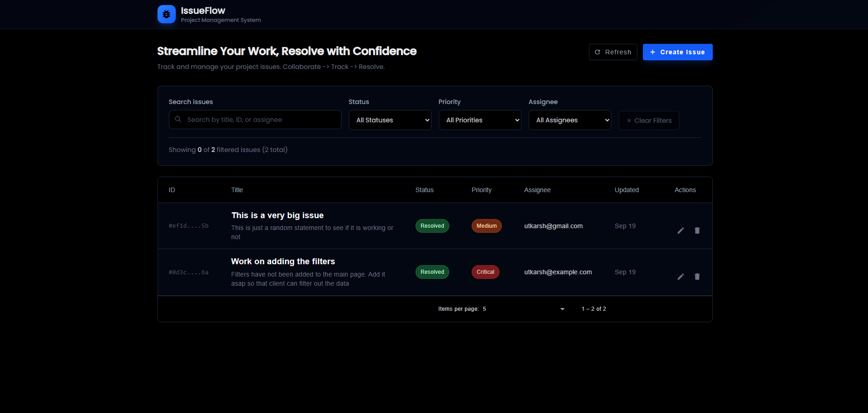Screen dimensions: 868x413
Task: Sort by the Updated column header
Action: point(626,190)
